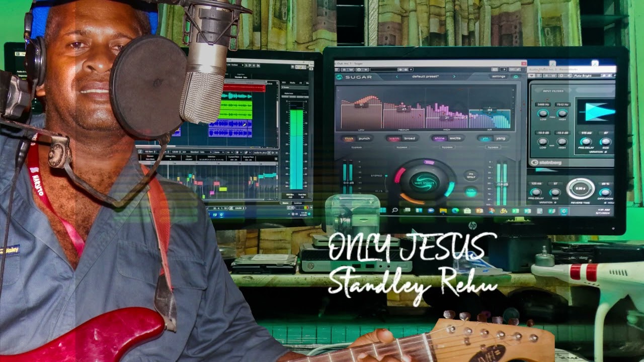The width and height of the screenshot is (644, 362).
Task: Toggle the FX ONLY button
Action: tap(471, 175)
